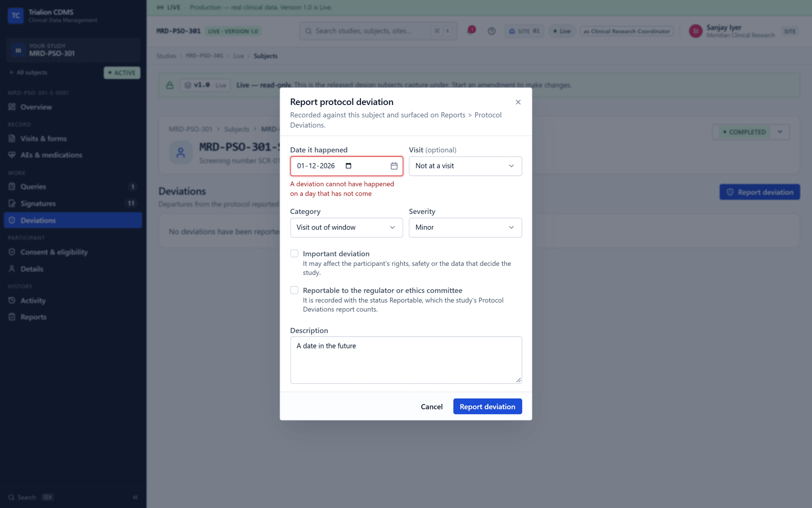Click the Trialion CDMS TC logo
The width and height of the screenshot is (812, 508).
16,16
